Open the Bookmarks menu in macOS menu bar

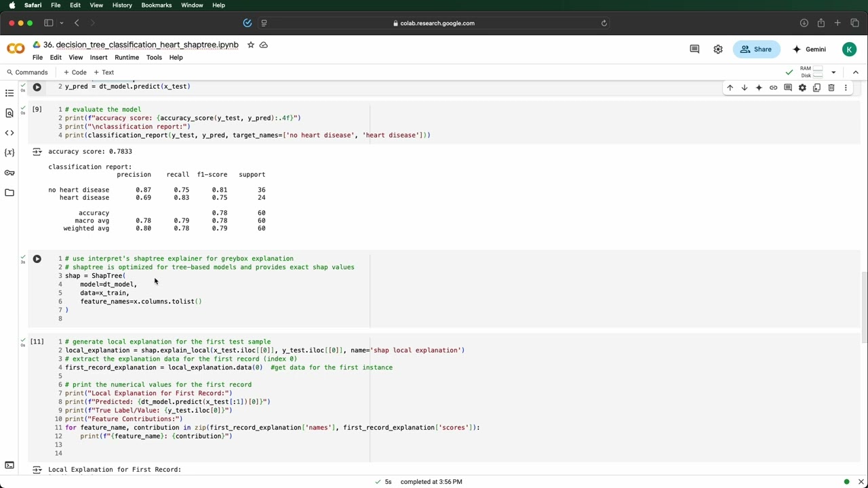[x=157, y=5]
